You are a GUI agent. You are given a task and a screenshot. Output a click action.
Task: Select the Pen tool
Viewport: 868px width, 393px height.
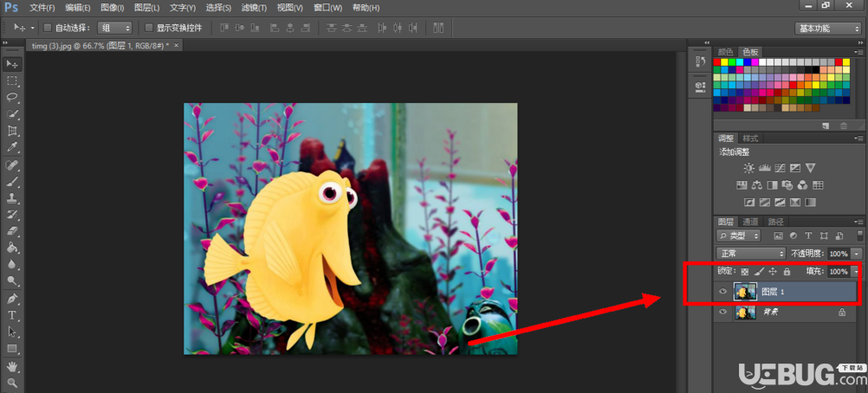point(11,299)
